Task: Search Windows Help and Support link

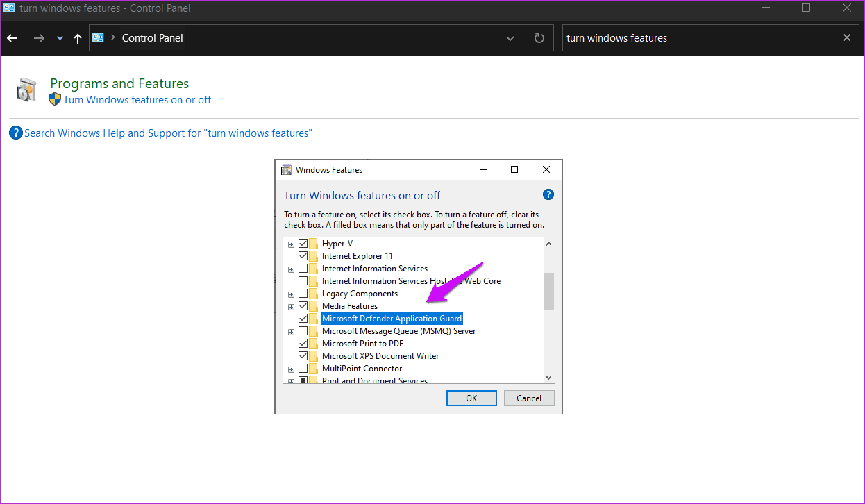Action: tap(169, 133)
